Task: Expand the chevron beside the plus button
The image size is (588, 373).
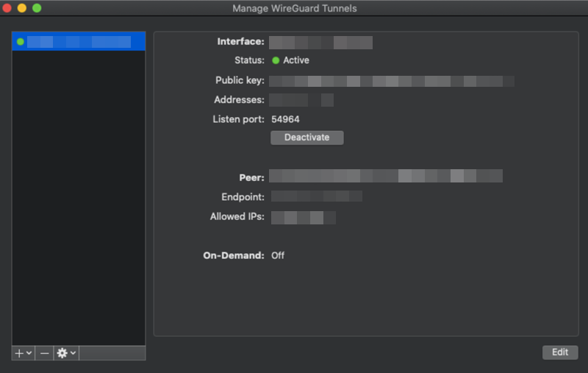Action: click(x=29, y=353)
